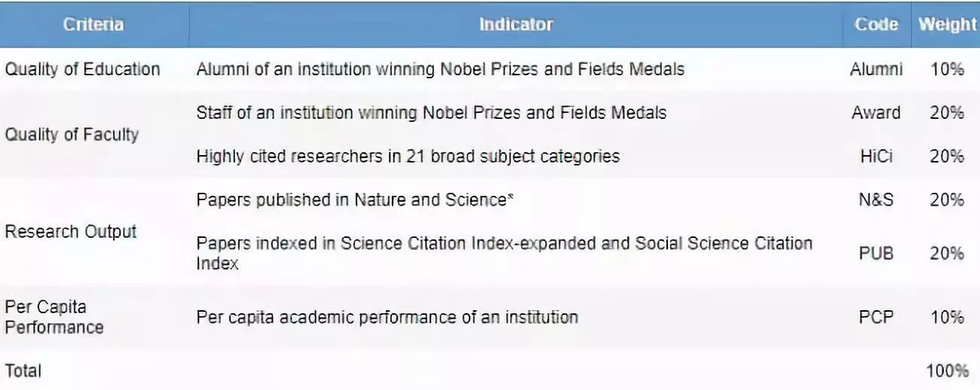Select the Per Capita Performance cell
The height and width of the screenshot is (390, 980).
(x=54, y=317)
